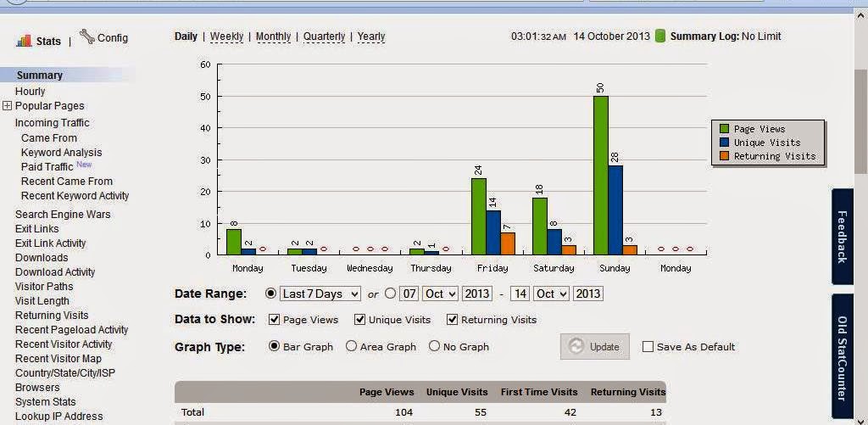Click Friday's 24 Page Views bar
This screenshot has height=425, width=868.
coord(479,216)
